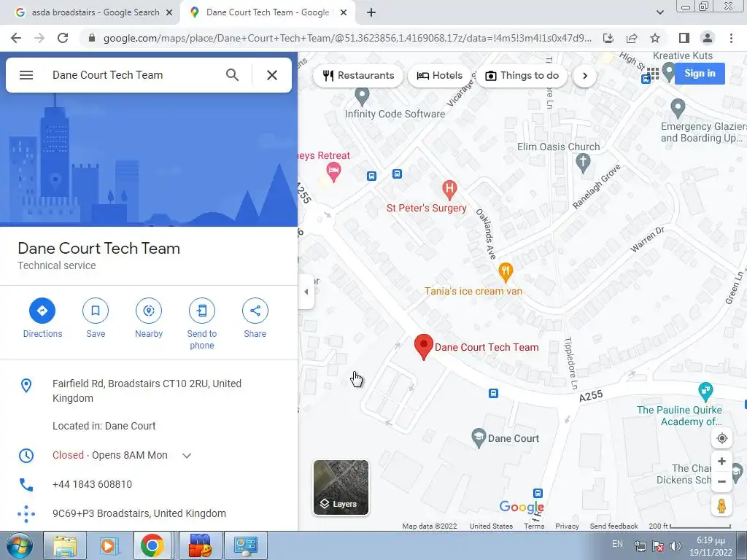Screen dimensions: 747x560
Task: Select Elim Oasis Church marker
Action: pyautogui.click(x=583, y=163)
